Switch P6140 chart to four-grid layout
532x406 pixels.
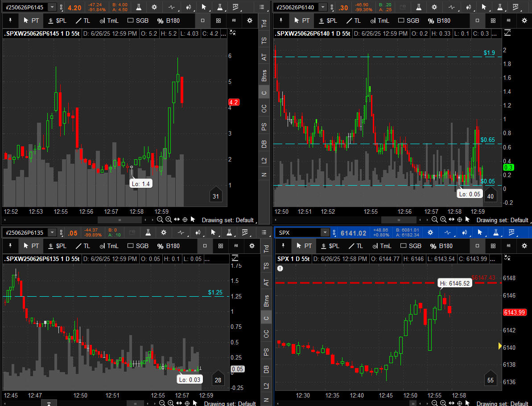tap(493, 21)
